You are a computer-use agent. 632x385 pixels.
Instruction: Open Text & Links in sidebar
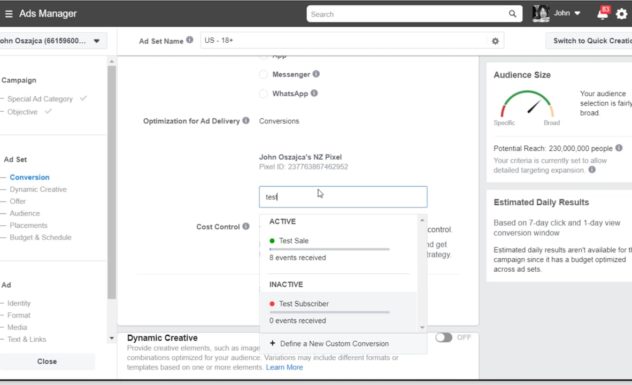(x=27, y=339)
